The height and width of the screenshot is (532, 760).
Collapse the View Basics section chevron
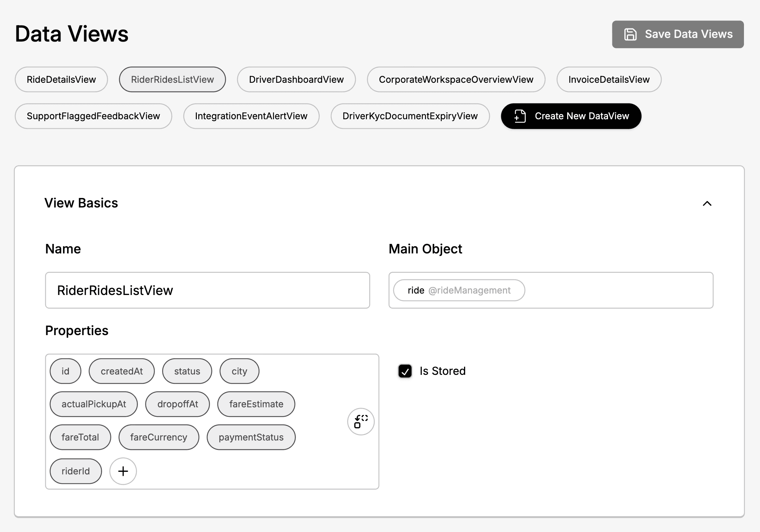tap(707, 203)
